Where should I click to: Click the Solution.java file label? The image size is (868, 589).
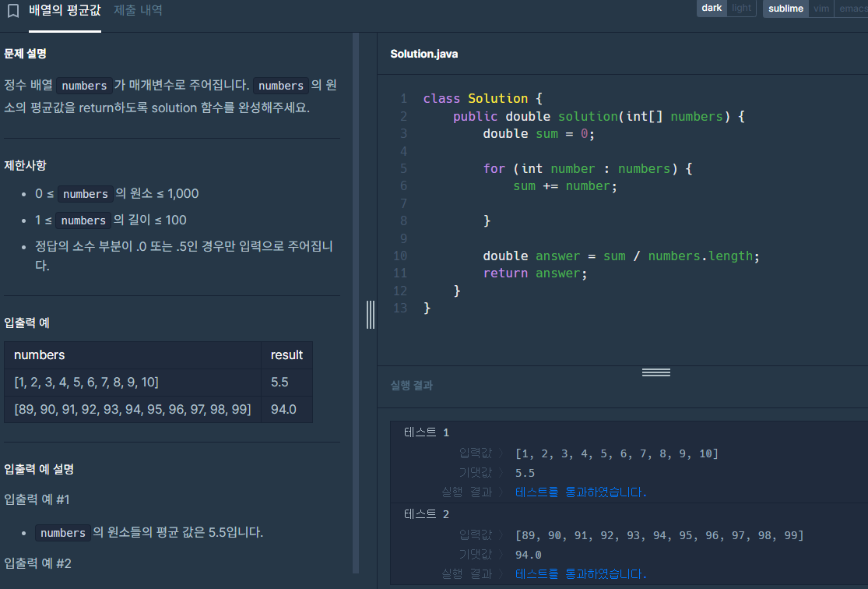pos(423,53)
